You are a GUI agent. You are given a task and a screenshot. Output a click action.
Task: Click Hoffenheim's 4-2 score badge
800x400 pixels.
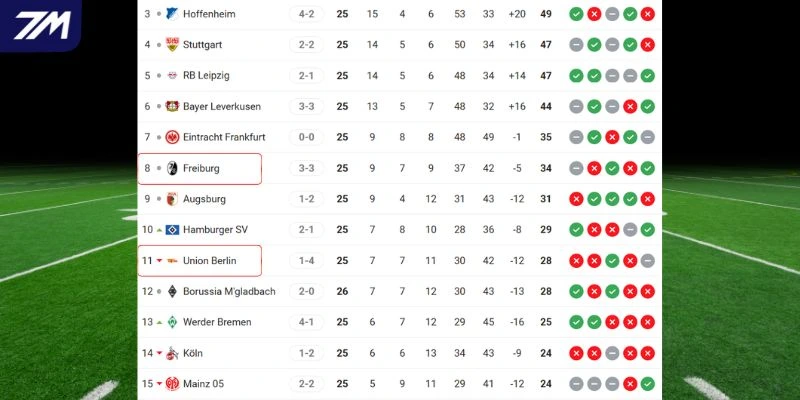[306, 14]
